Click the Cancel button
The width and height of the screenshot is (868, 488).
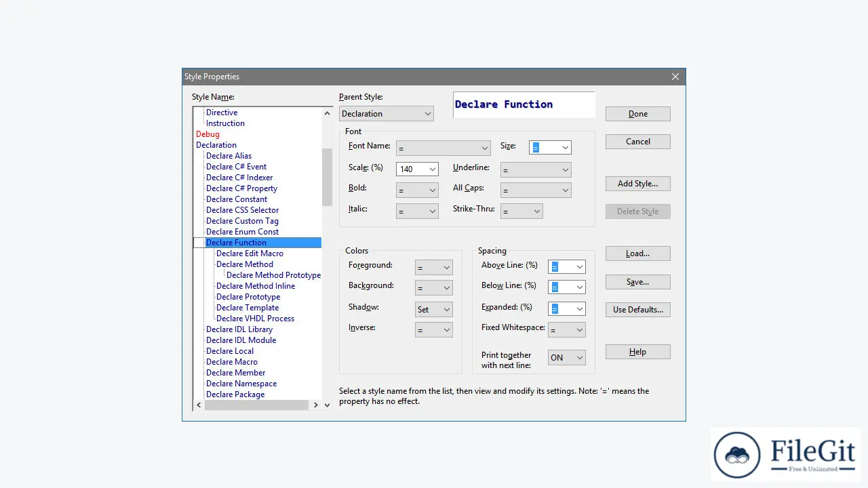click(638, 142)
